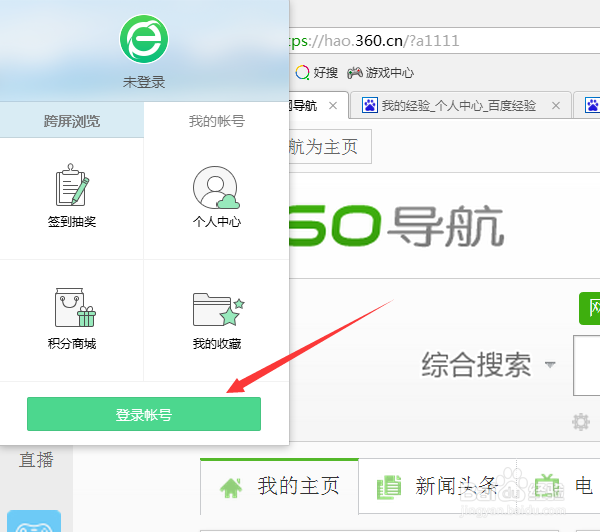Viewport: 600px width, 532px height.
Task: Close the 我的经验 百度经验 tab
Action: pos(556,105)
